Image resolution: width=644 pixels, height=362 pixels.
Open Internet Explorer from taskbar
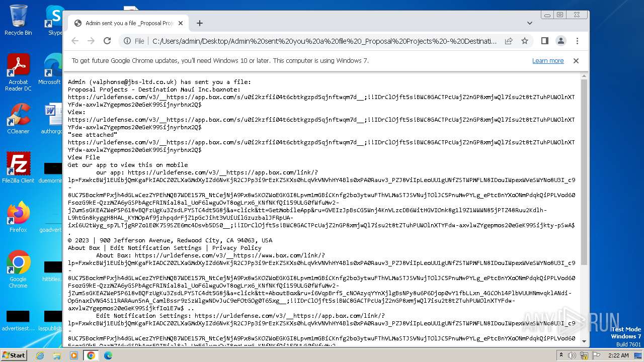tap(40, 355)
